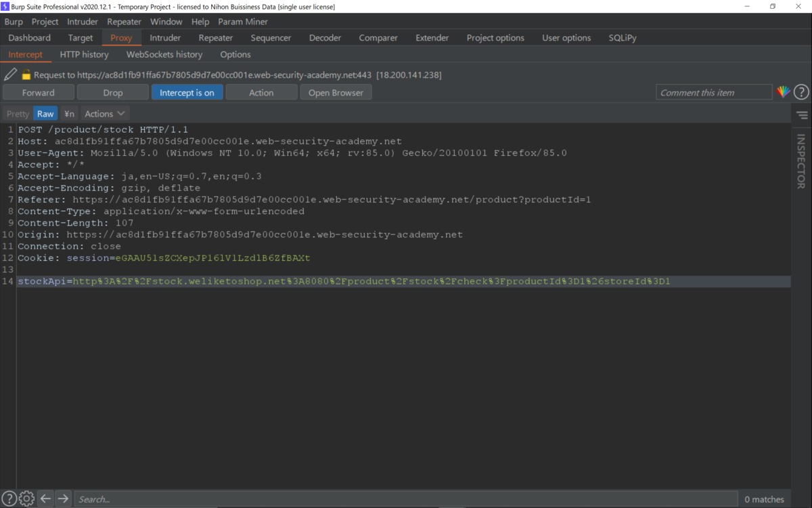Toggle the Intercept is on button

187,93
